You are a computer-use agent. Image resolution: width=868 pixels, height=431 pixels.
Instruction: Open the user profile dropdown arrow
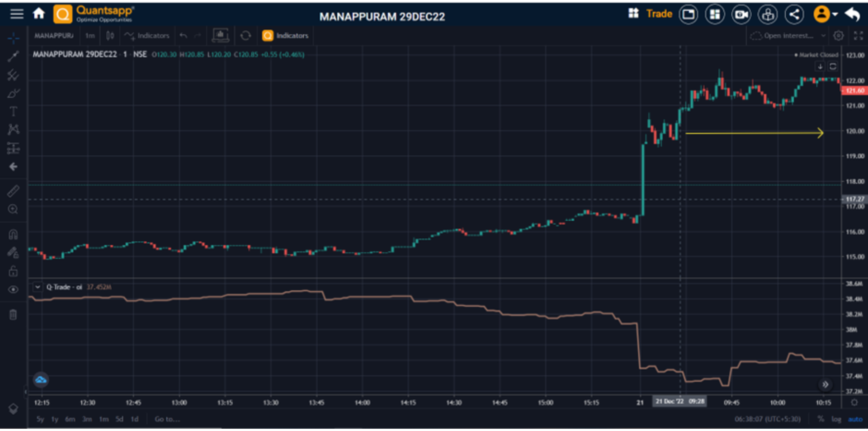(835, 14)
